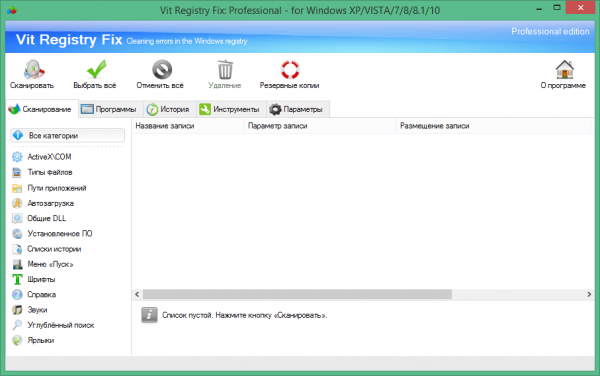Screen dimensions: 600x376
Task: Select the Звуки music note icon
Action: tap(17, 310)
